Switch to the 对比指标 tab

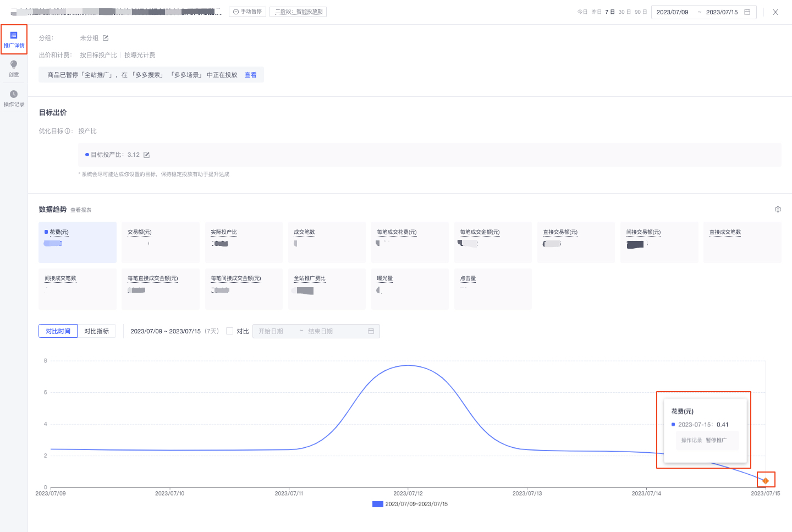(x=97, y=331)
